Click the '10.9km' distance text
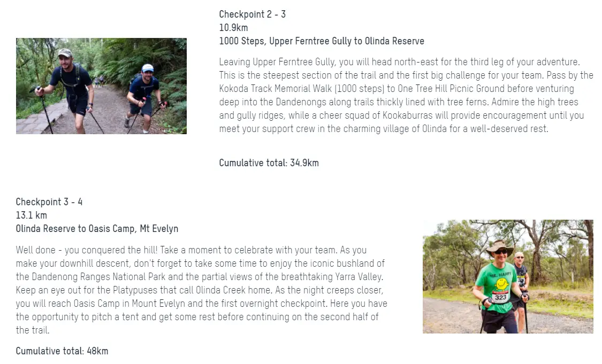This screenshot has height=364, width=602. point(233,28)
